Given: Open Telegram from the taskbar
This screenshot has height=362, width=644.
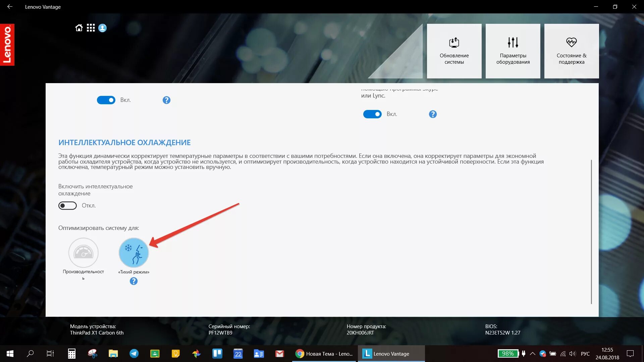Looking at the screenshot, I should pos(134,354).
